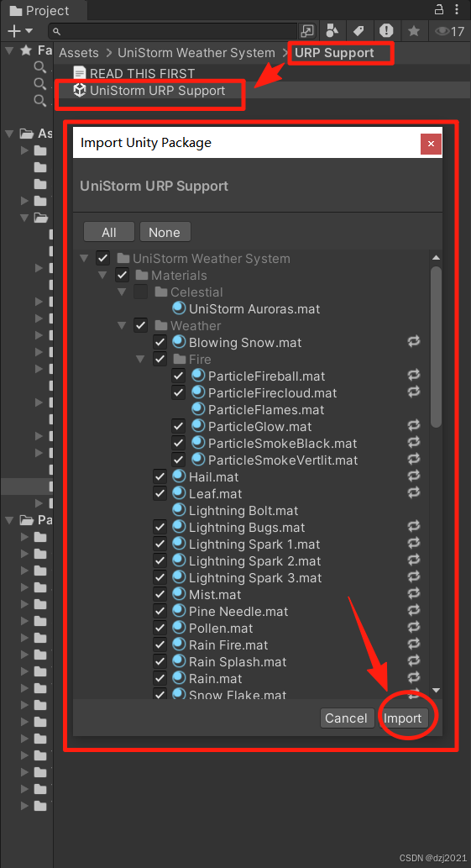Collapse UniStorm Weather System in import tree

[x=84, y=259]
